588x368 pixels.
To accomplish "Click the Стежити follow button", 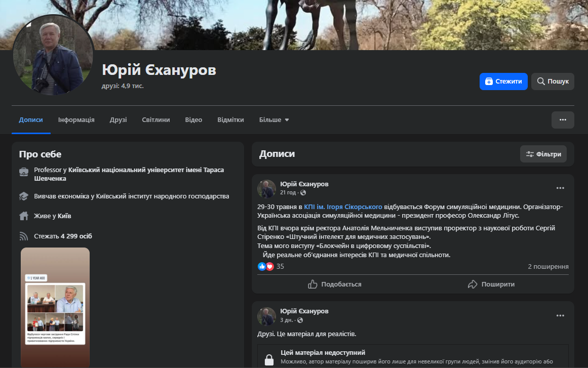I will coord(503,81).
